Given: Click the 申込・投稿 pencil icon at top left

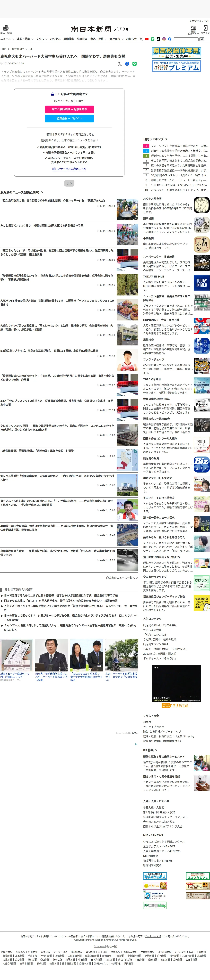Looking at the screenshot, I should pyautogui.click(x=6, y=28).
